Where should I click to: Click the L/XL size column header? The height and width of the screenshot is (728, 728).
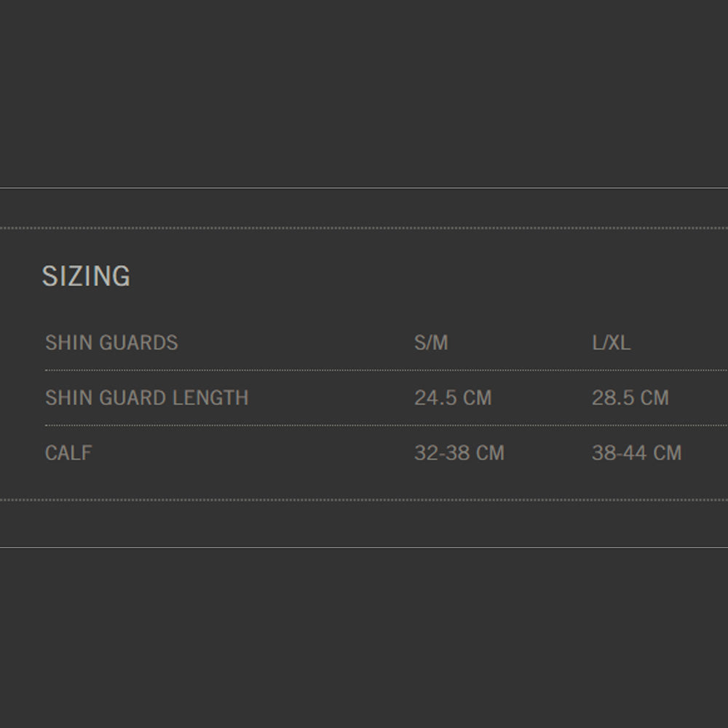click(611, 343)
